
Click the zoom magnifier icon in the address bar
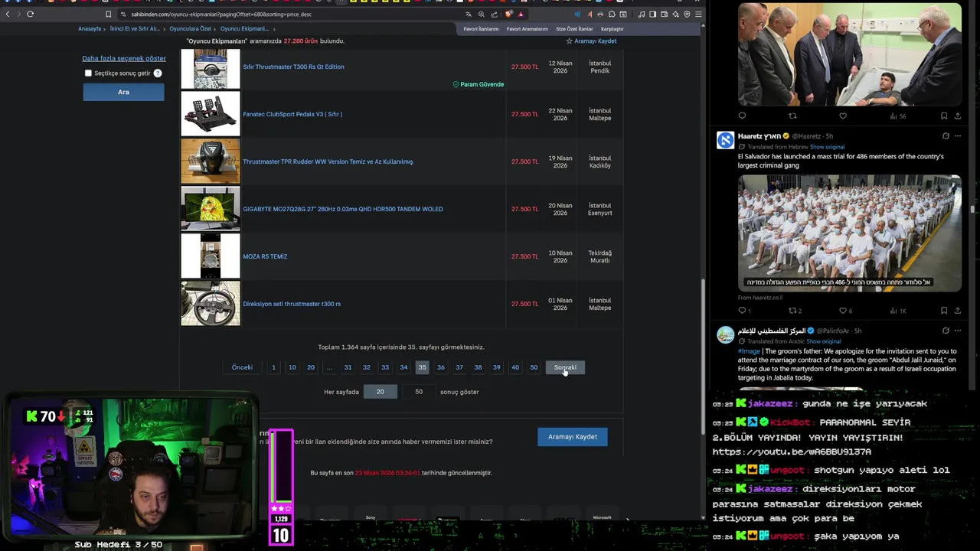pyautogui.click(x=482, y=14)
